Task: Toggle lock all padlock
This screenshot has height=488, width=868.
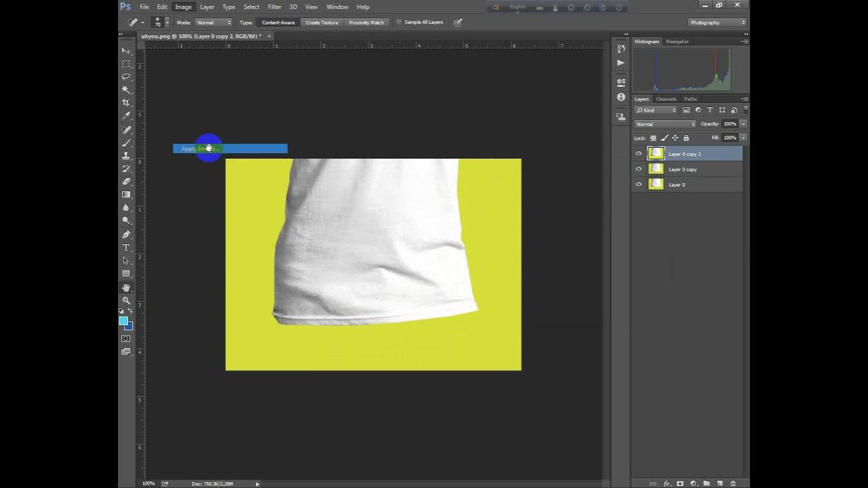Action: (686, 138)
